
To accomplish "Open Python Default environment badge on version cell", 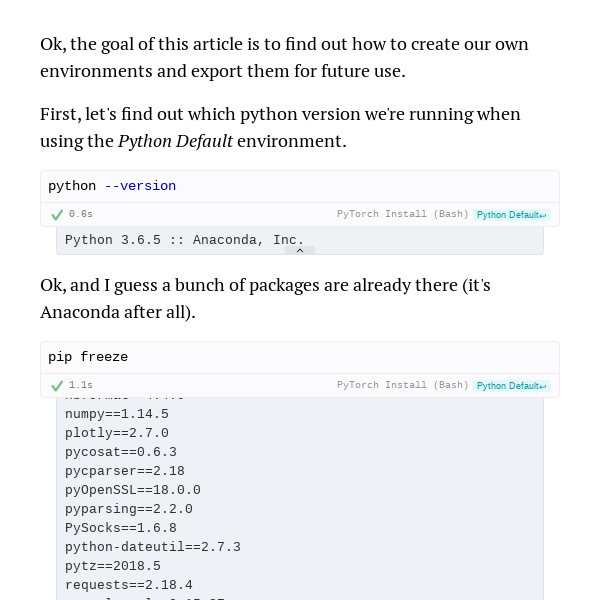I will pyautogui.click(x=512, y=215).
